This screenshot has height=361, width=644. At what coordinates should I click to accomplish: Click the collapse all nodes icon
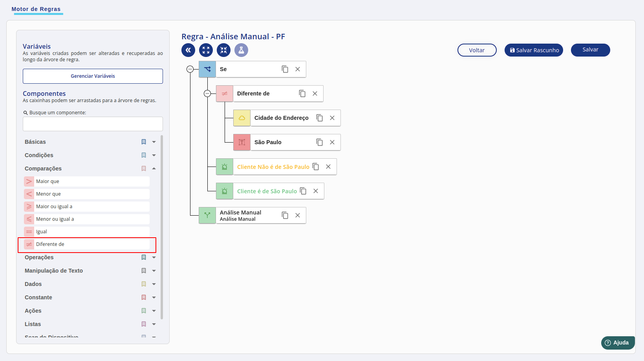coord(223,50)
